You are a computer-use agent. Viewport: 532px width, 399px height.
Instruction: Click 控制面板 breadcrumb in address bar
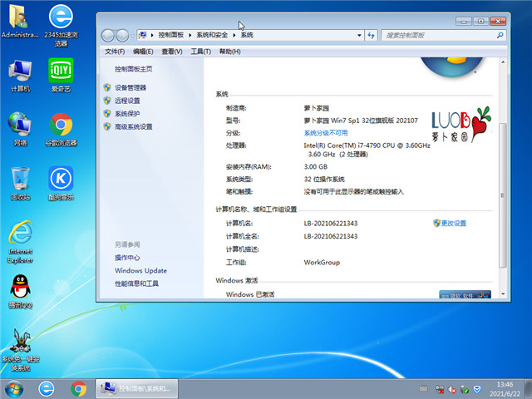[171, 35]
